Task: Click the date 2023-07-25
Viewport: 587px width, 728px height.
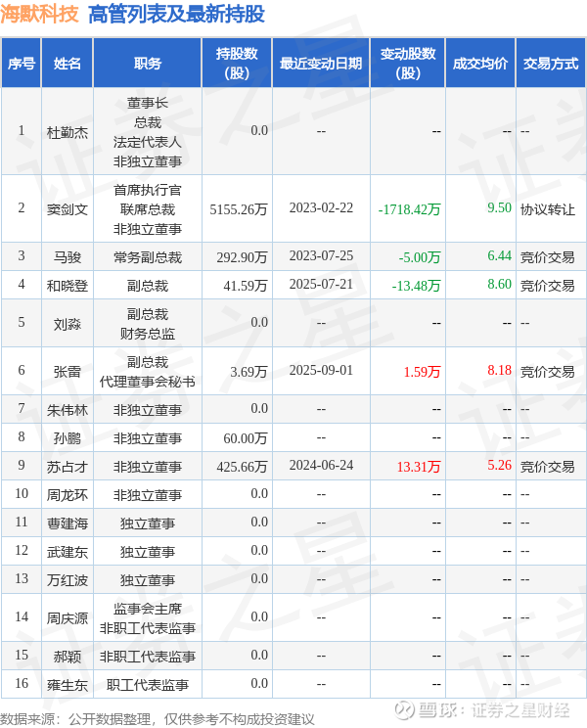Action: point(321,255)
